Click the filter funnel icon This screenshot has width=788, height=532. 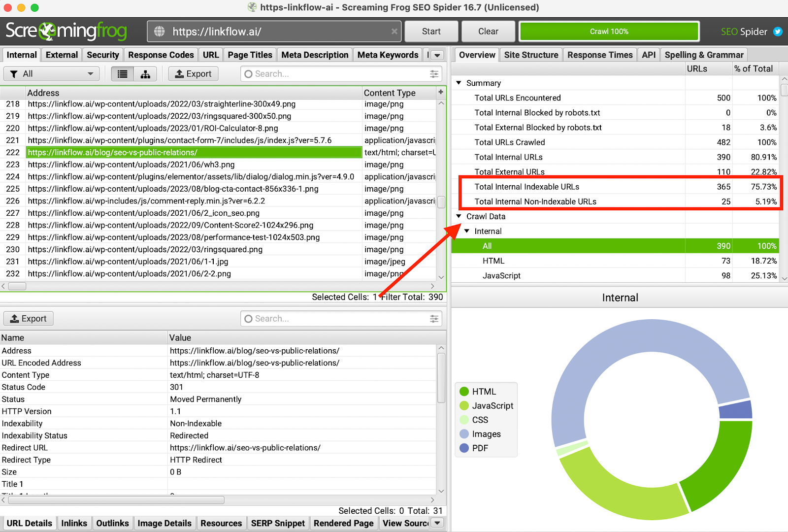[x=14, y=74]
